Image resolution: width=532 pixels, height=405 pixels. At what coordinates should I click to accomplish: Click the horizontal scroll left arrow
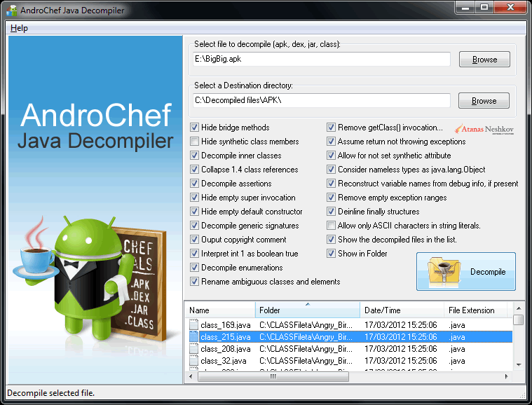(x=191, y=376)
